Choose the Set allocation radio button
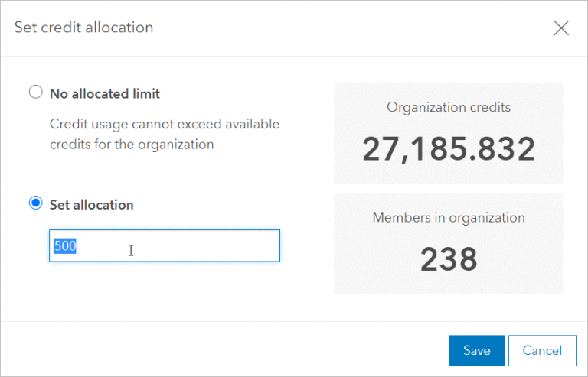The image size is (588, 377). pos(35,203)
